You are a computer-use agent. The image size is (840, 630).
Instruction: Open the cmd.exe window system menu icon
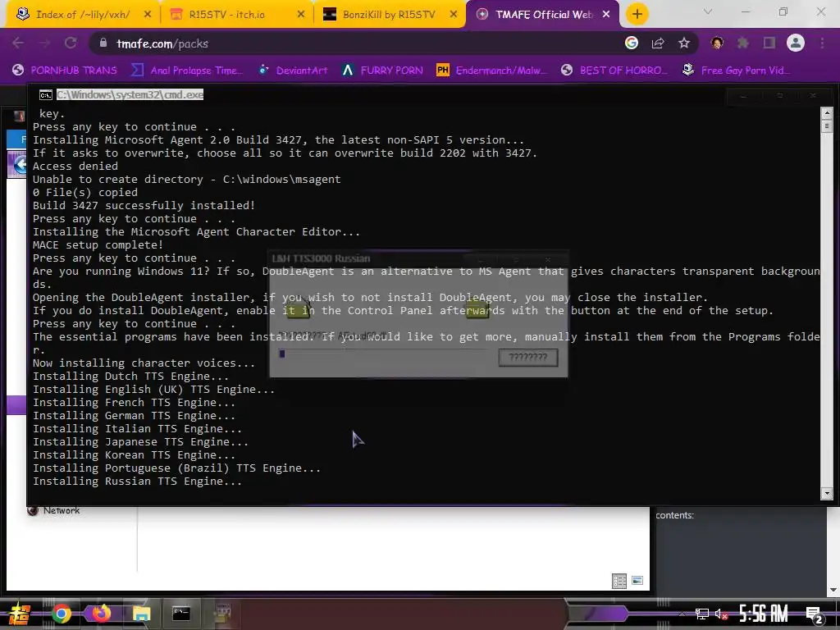46,95
